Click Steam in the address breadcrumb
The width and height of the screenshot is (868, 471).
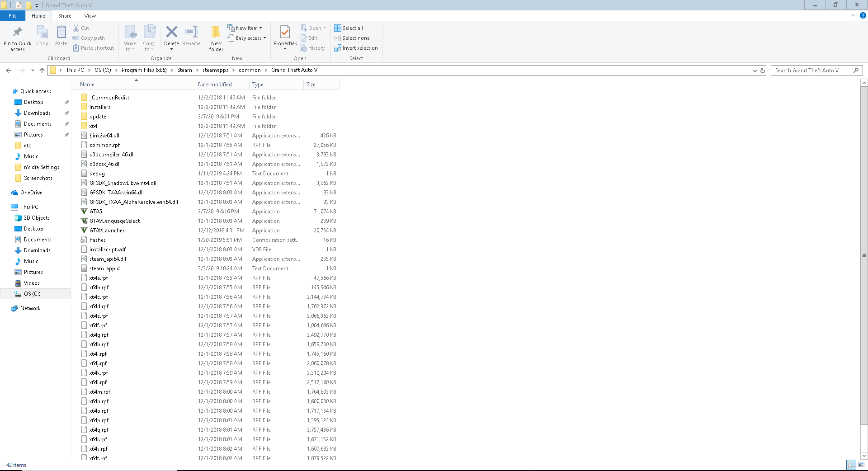point(184,70)
